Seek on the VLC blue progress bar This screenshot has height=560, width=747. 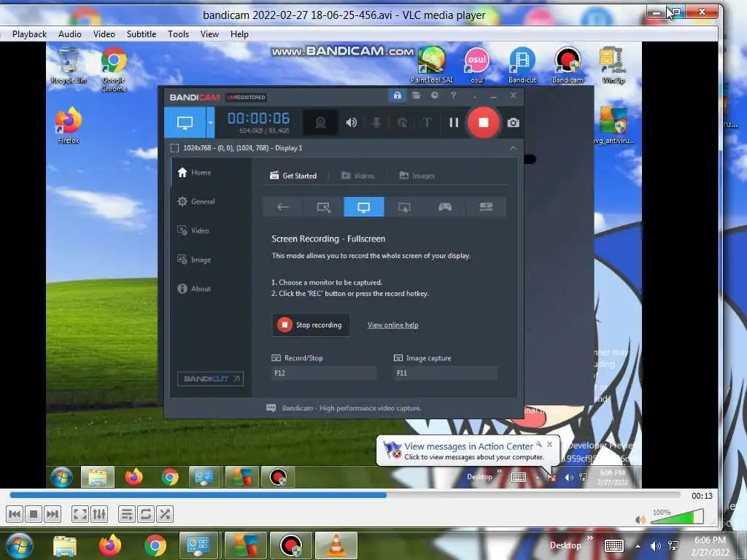click(344, 495)
